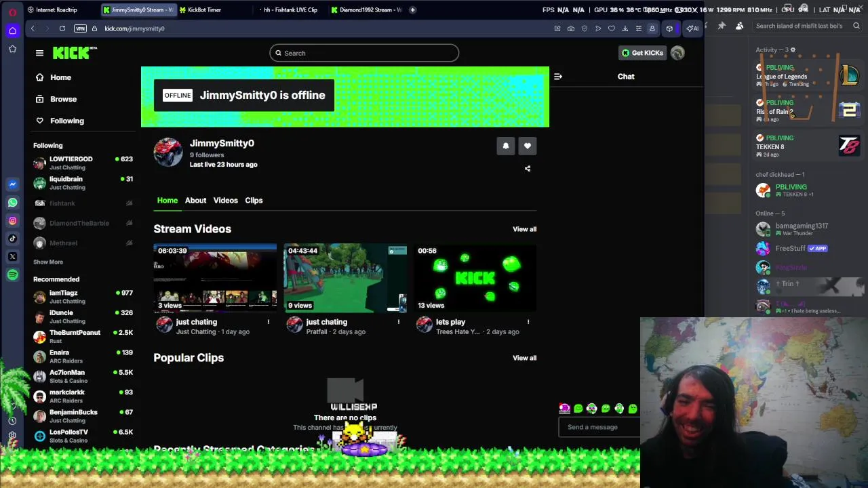
Task: Open Opera menu logo
Action: point(12,12)
